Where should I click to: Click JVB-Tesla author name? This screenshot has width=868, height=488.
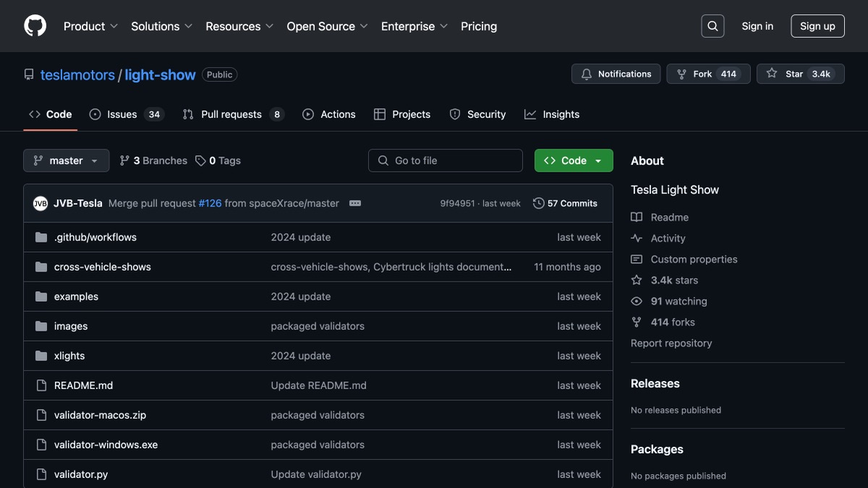point(78,203)
